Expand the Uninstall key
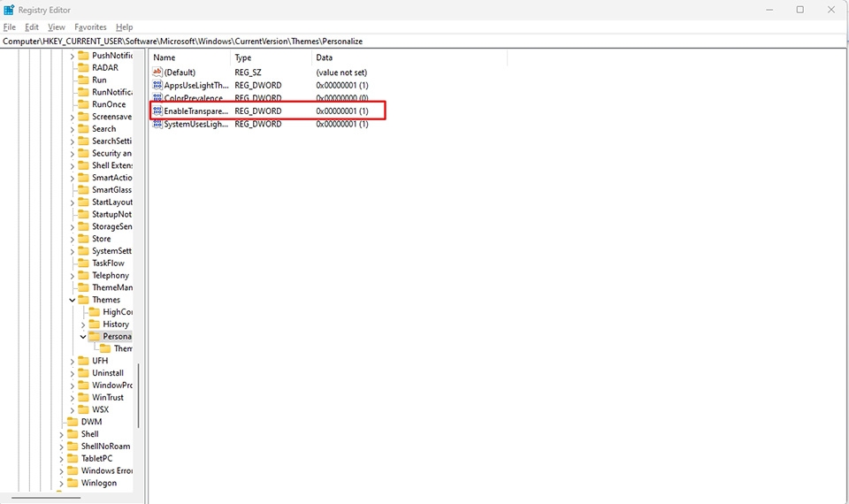Image resolution: width=849 pixels, height=504 pixels. click(72, 373)
